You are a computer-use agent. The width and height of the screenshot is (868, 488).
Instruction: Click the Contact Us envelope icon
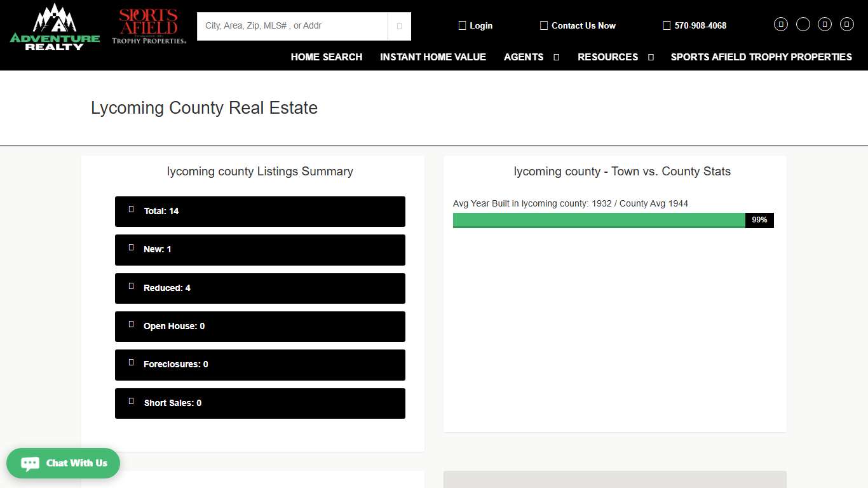click(543, 25)
